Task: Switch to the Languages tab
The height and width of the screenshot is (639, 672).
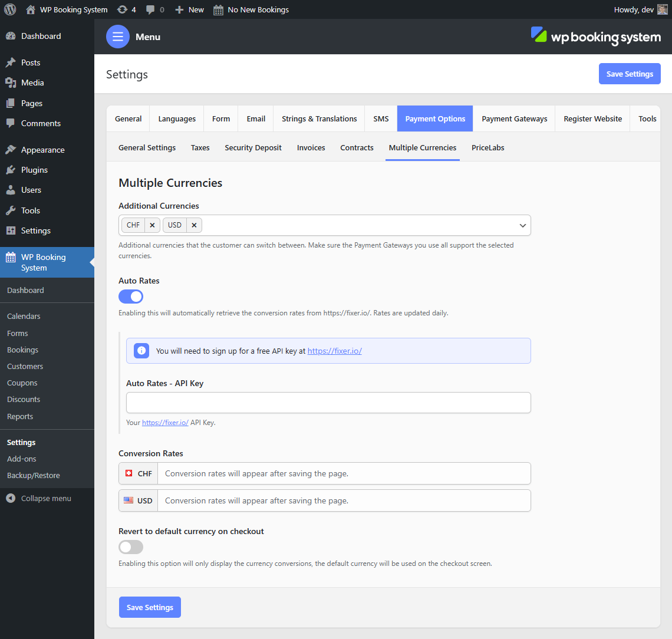Action: click(x=177, y=118)
